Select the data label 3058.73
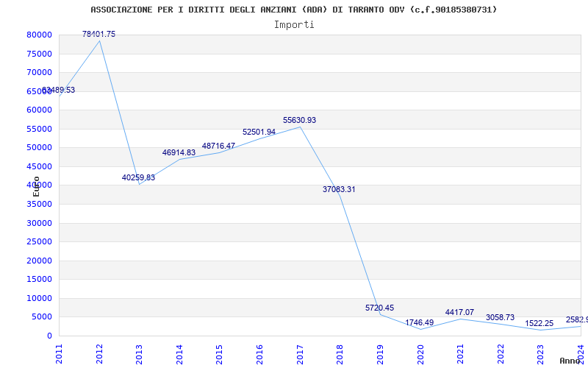The width and height of the screenshot is (588, 368). click(x=501, y=318)
